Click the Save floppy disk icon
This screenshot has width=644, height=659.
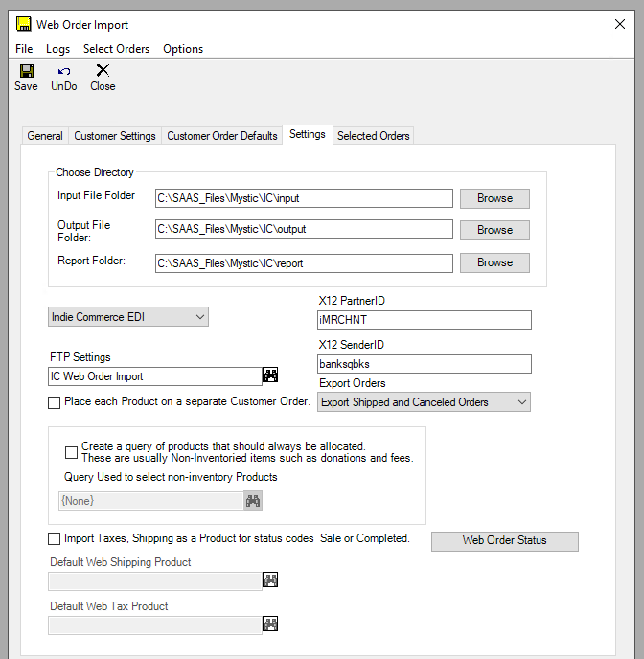pyautogui.click(x=27, y=71)
